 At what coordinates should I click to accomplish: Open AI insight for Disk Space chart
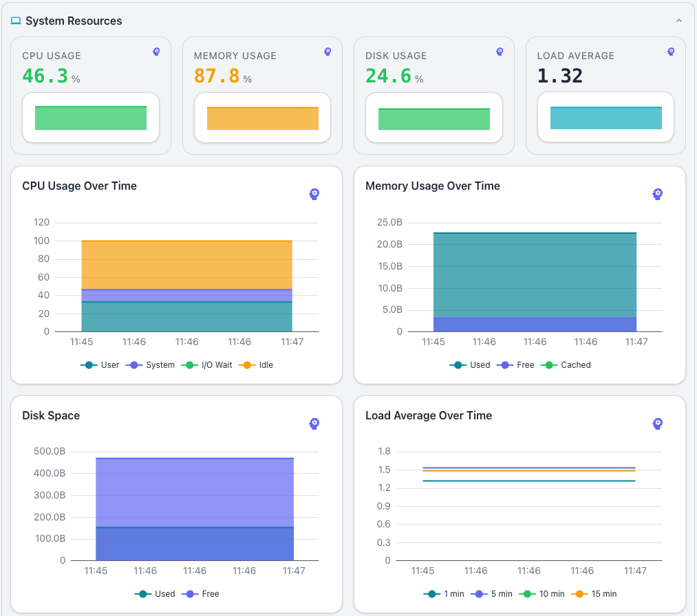314,423
